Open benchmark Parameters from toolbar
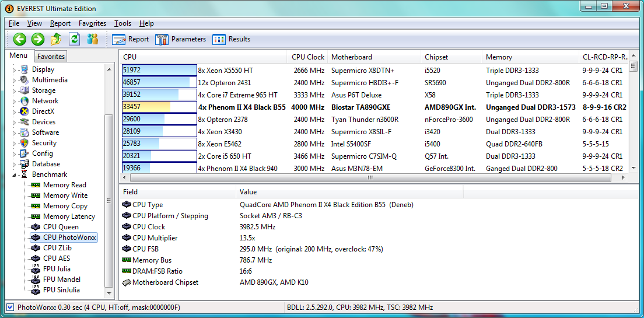644x318 pixels. (180, 39)
